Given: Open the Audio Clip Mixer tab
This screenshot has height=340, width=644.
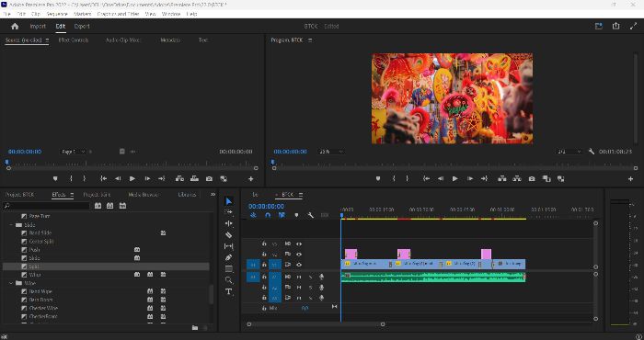Looking at the screenshot, I should click(122, 40).
